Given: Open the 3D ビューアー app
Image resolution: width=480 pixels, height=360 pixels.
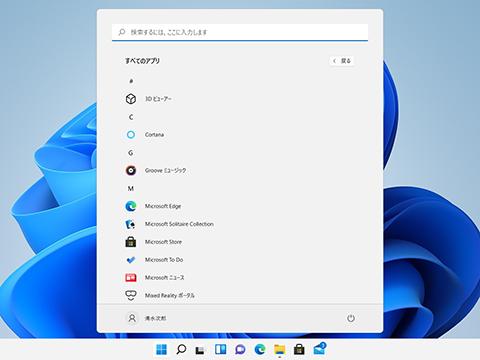Looking at the screenshot, I should (x=149, y=99).
